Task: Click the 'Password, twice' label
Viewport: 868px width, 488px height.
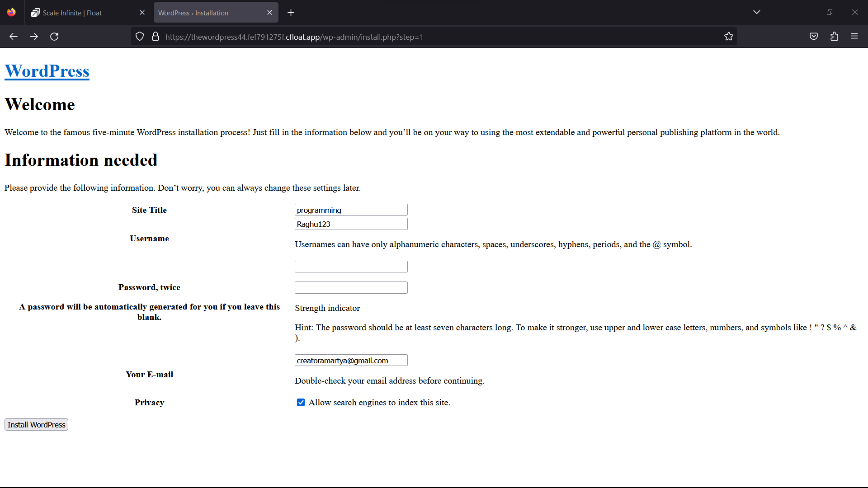Action: [x=149, y=287]
